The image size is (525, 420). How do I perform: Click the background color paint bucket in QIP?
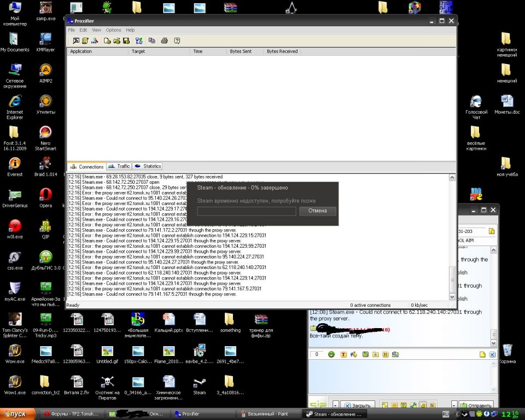coord(354,354)
